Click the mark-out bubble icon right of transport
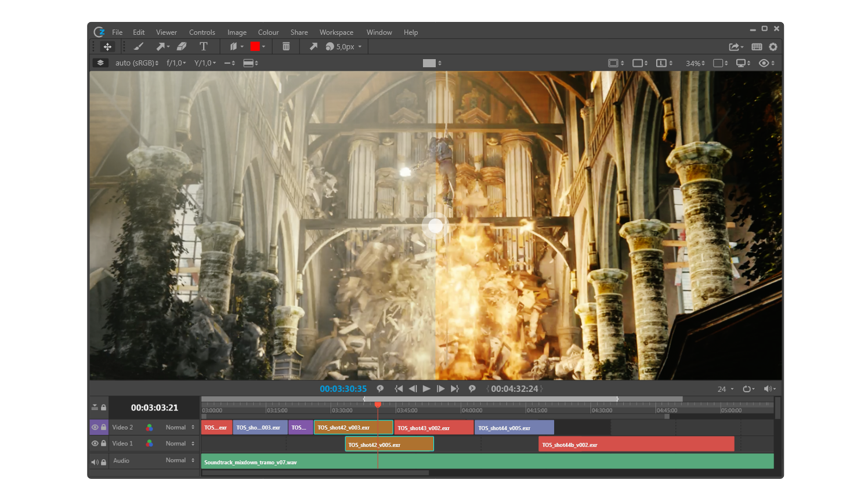Image resolution: width=868 pixels, height=502 pixels. [472, 388]
